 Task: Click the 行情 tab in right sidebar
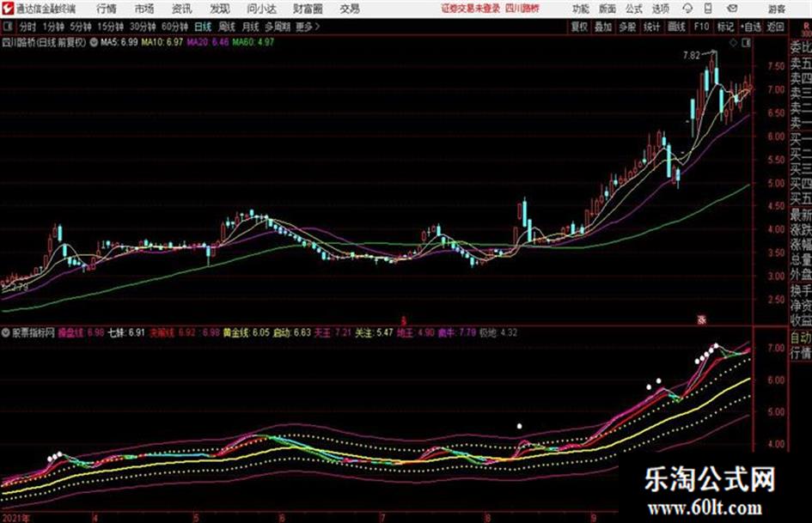[801, 353]
